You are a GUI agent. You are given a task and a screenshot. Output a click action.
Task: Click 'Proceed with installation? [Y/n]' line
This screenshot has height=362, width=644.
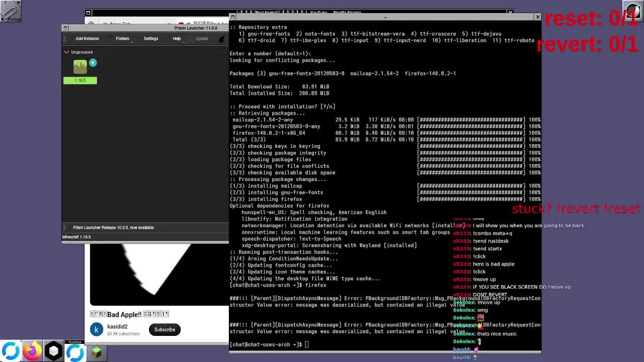(282, 107)
